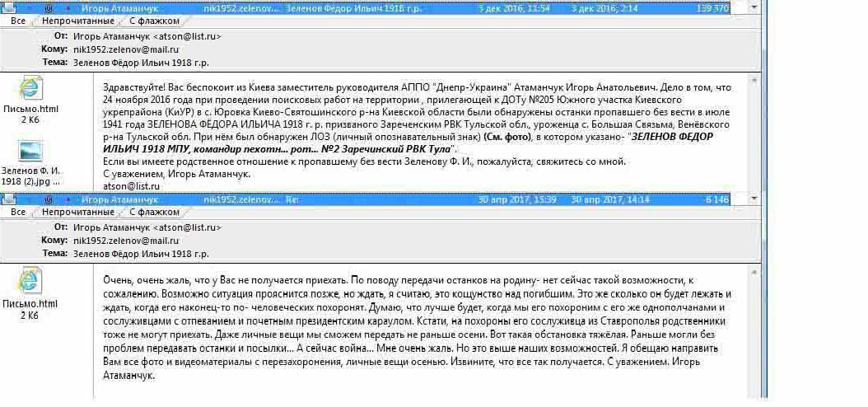Click the attachment clip icon in the 3 дек 2016 row
This screenshot has width=868, height=407.
click(49, 7)
